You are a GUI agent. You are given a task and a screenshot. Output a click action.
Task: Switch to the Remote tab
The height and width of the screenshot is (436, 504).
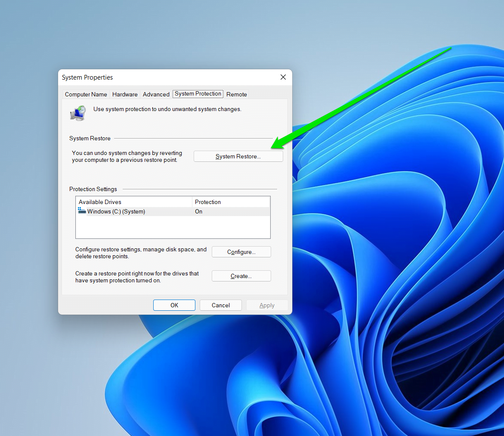237,94
